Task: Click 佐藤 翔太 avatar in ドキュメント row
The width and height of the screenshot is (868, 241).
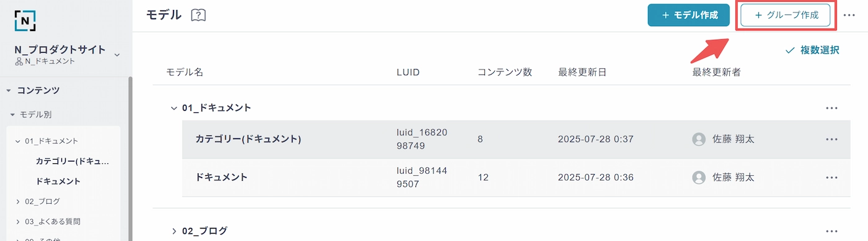Action: click(699, 178)
